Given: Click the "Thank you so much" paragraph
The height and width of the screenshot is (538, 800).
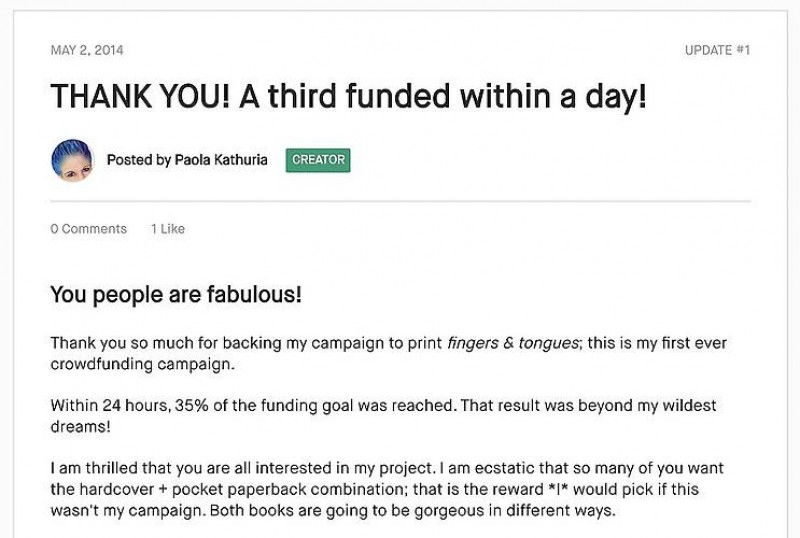Looking at the screenshot, I should click(x=388, y=353).
